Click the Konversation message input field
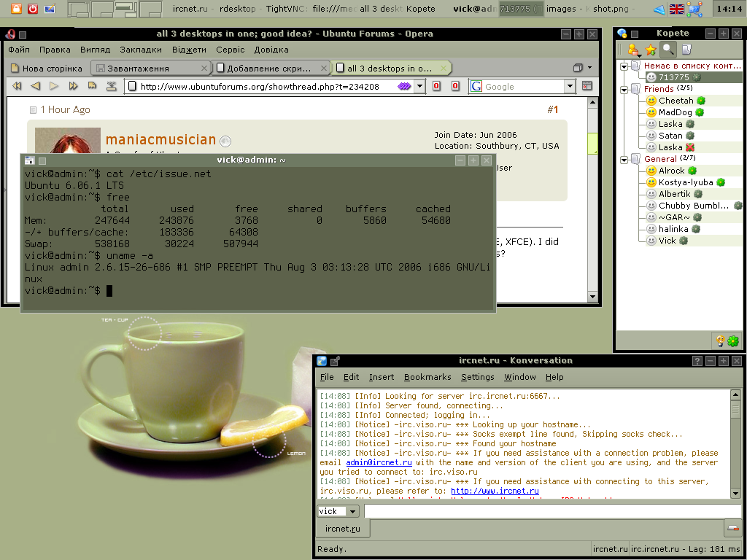This screenshot has width=747, height=560. pos(553,511)
